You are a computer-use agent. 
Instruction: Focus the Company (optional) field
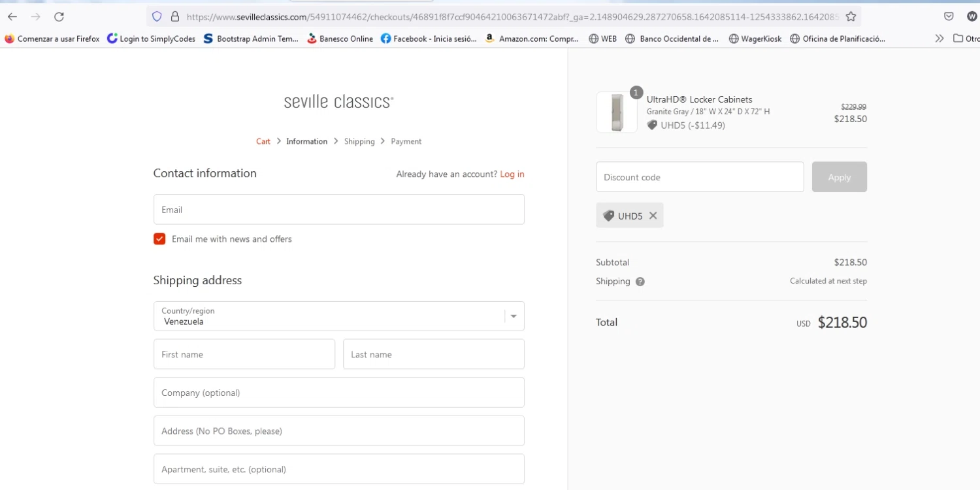point(339,393)
